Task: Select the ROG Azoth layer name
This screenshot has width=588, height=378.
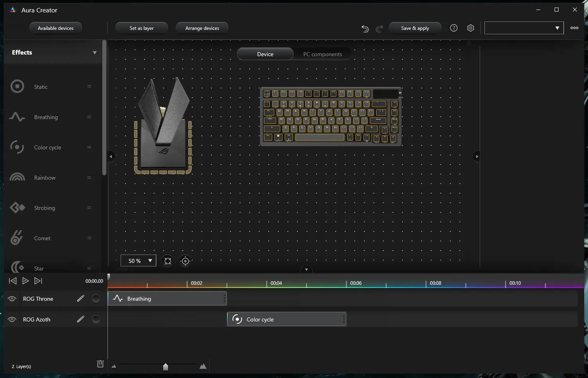Action: 37,319
